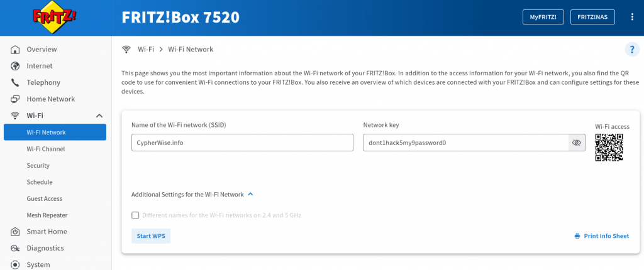
Task: Click the Overview house icon
Action: pyautogui.click(x=15, y=50)
